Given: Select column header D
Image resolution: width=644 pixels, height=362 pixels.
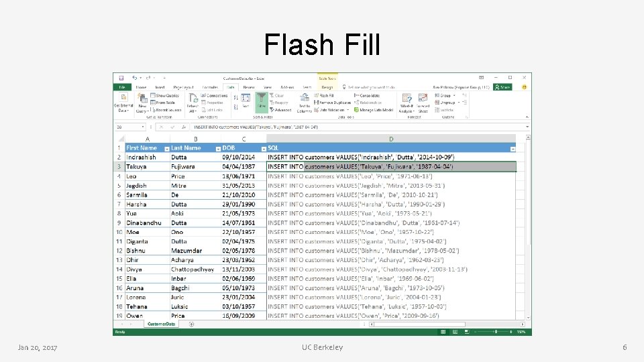Looking at the screenshot, I should point(391,139).
